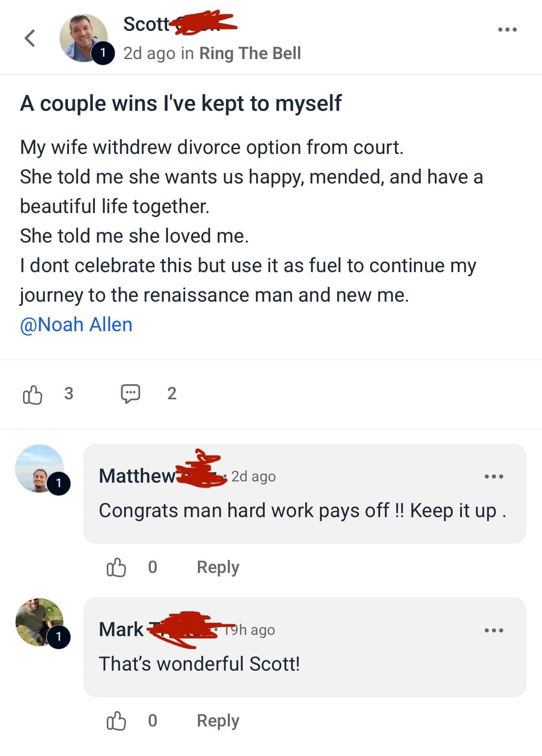The image size is (542, 756).
Task: Click the @Noah Allen mention
Action: pos(76,325)
